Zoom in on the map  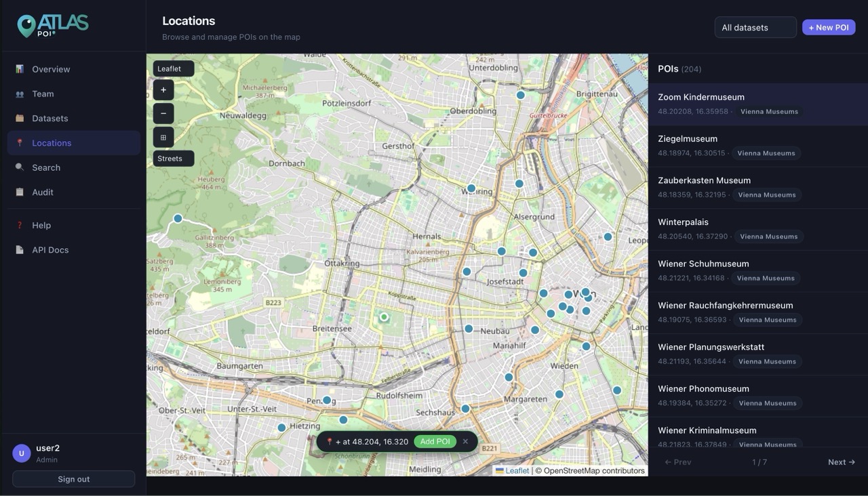[163, 89]
